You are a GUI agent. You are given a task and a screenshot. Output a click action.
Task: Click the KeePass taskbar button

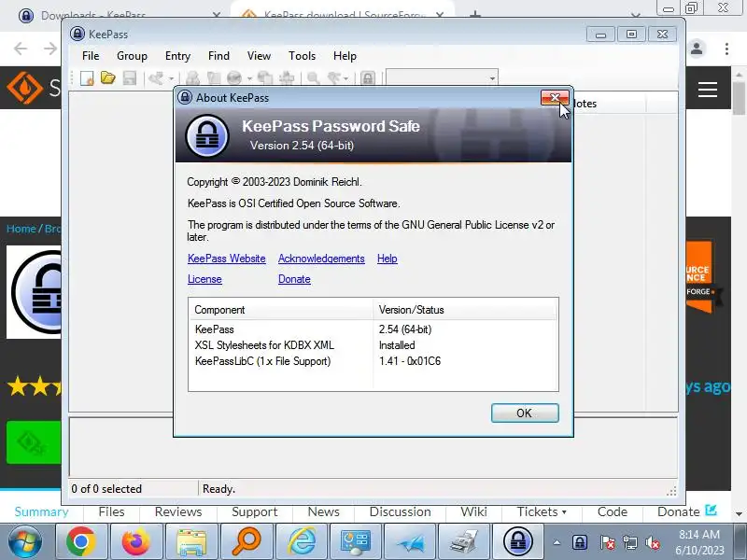click(x=518, y=541)
